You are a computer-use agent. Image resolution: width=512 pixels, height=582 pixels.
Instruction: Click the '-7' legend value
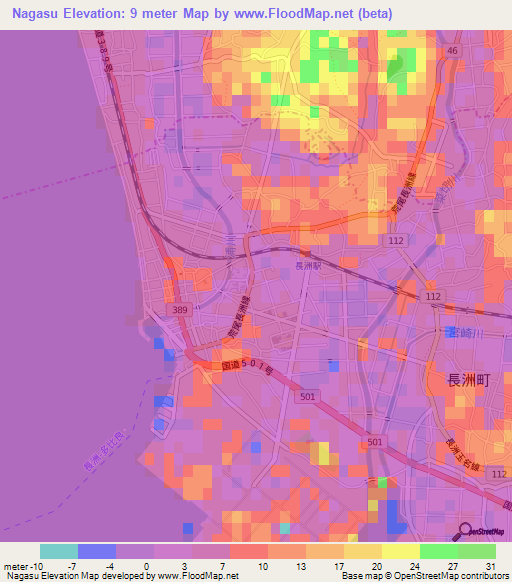click(72, 567)
